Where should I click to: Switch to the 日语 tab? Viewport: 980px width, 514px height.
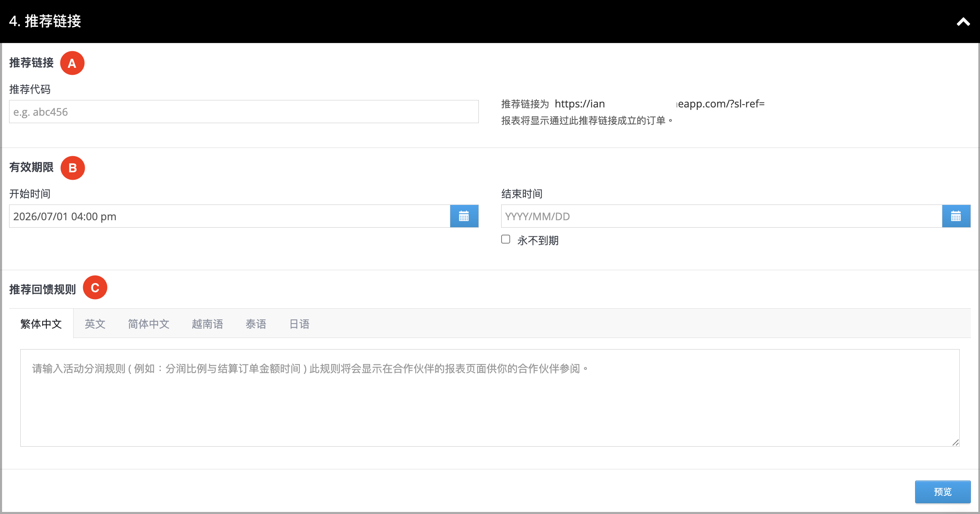(x=299, y=324)
